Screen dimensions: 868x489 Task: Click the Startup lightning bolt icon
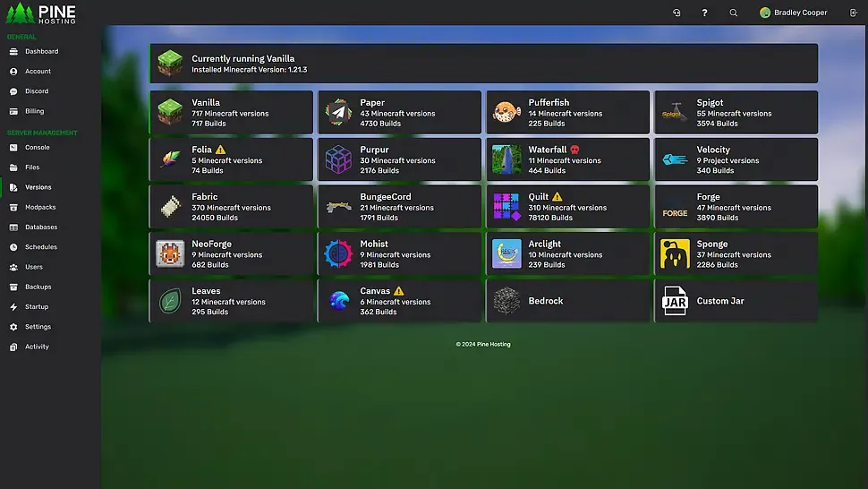coord(13,307)
